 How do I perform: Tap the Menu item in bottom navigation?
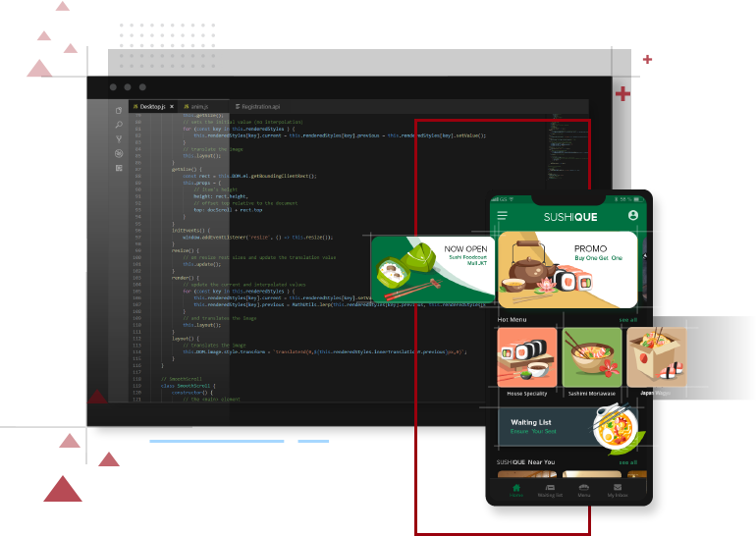pyautogui.click(x=584, y=489)
